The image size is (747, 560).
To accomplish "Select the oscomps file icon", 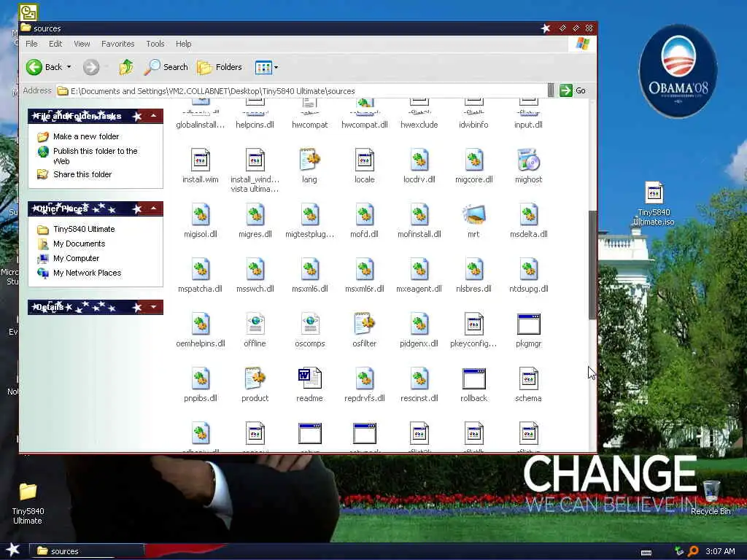I will [309, 324].
